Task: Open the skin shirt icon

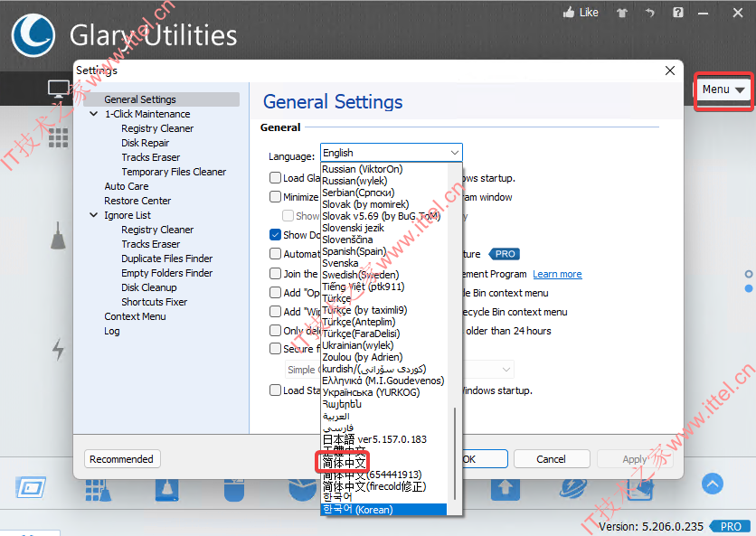Action: click(622, 13)
